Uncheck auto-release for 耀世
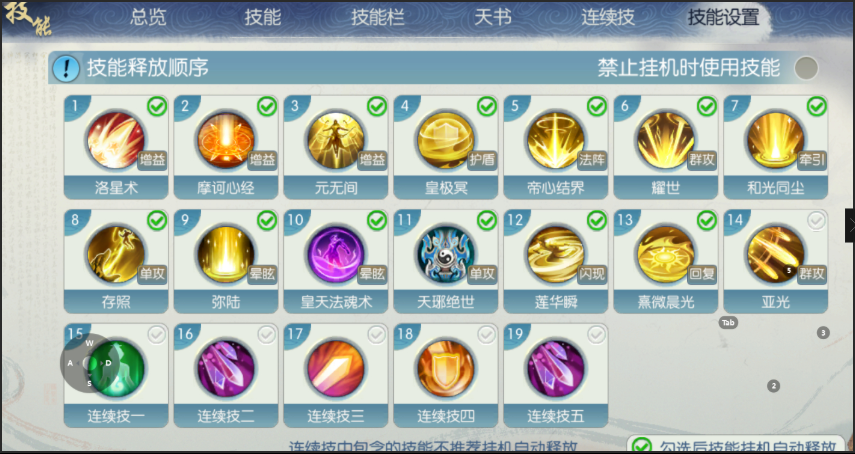The height and width of the screenshot is (454, 855). [x=707, y=107]
